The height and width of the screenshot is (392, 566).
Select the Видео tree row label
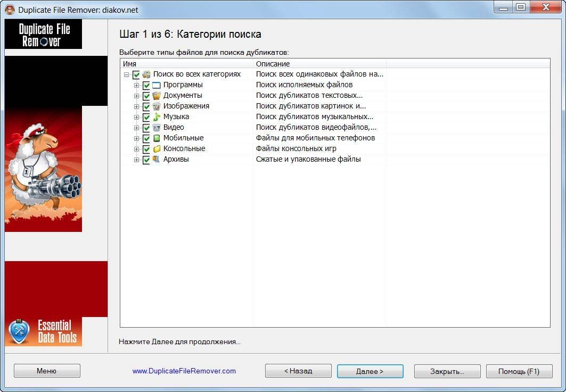174,127
